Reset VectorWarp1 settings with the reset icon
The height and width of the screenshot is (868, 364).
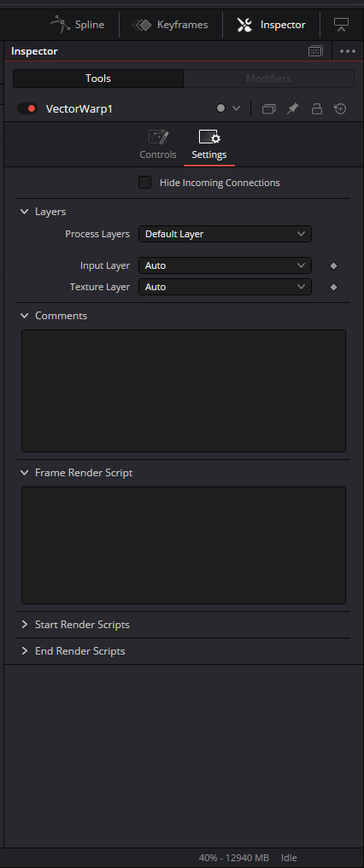[x=340, y=108]
